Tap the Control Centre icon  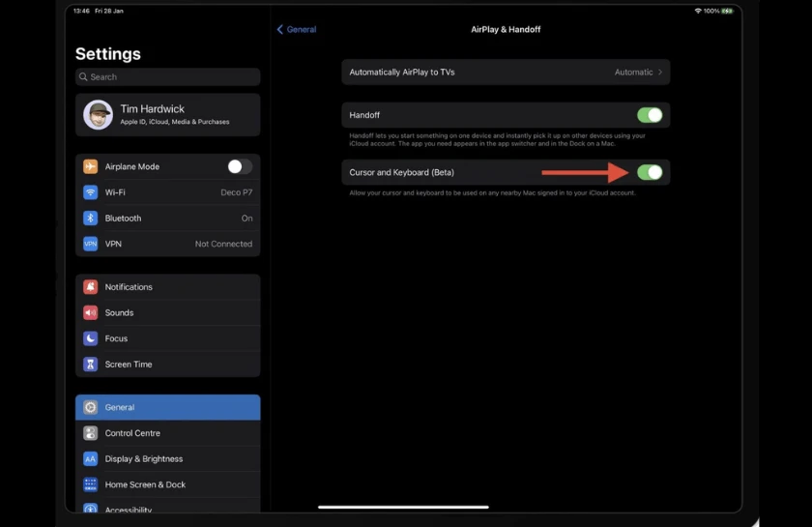[x=90, y=433]
